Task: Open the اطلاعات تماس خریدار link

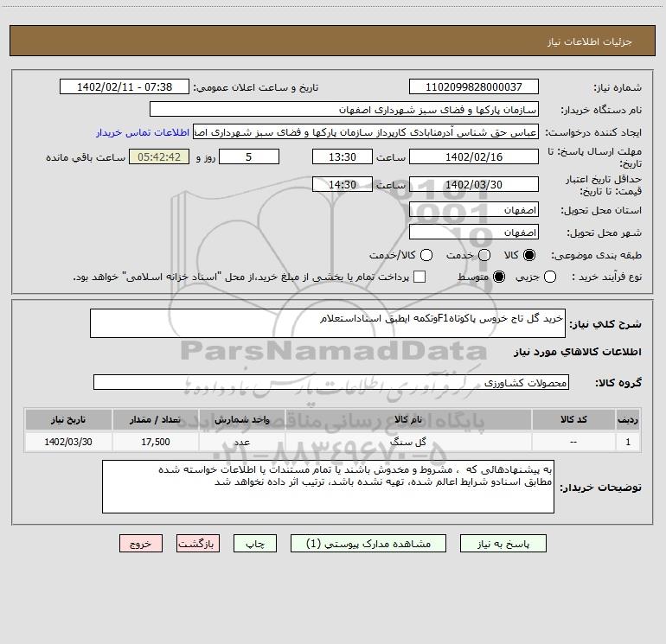Action: pos(143,132)
